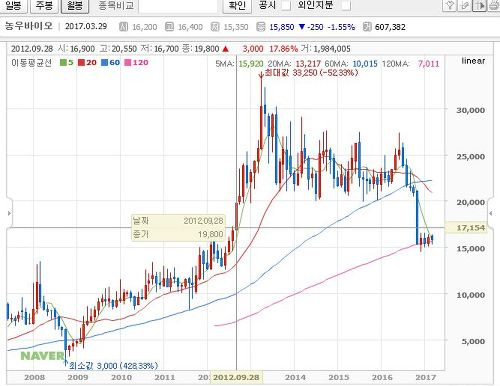Screen dimensions: 500x386
Task: Click the low price icon beside 15,350
Action: (215, 27)
